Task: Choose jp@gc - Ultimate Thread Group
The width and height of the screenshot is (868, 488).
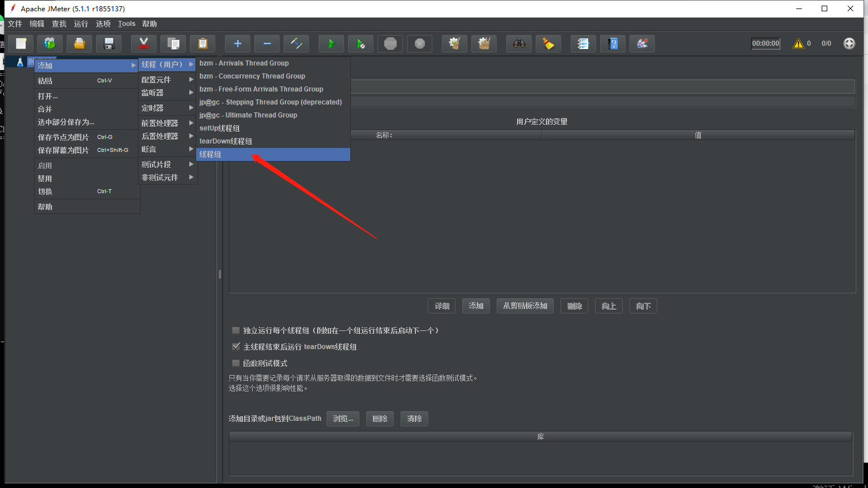Action: (x=273, y=115)
